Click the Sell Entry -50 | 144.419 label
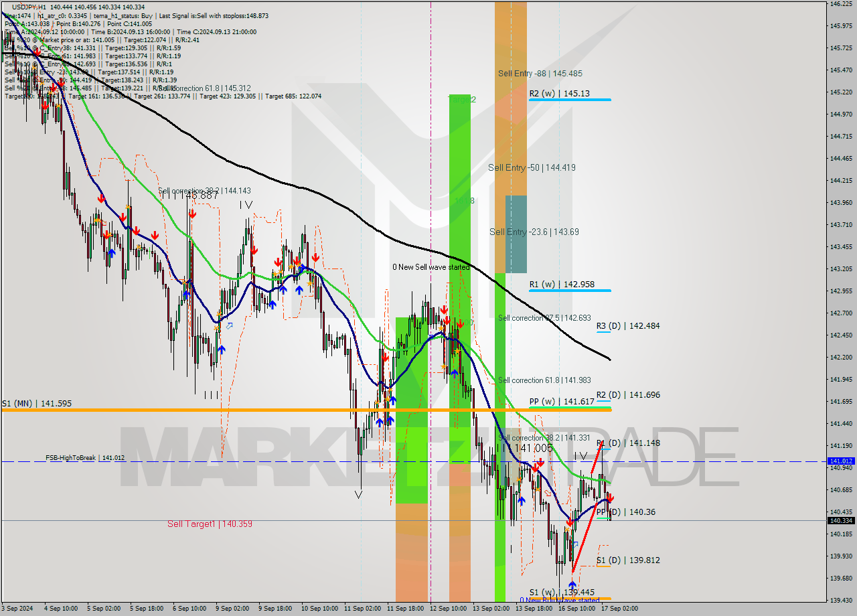 [532, 168]
